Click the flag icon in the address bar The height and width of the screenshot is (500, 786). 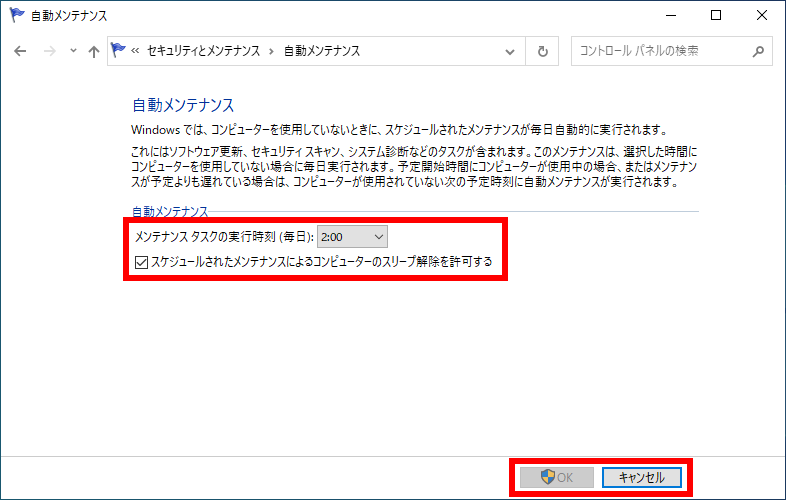coord(119,51)
